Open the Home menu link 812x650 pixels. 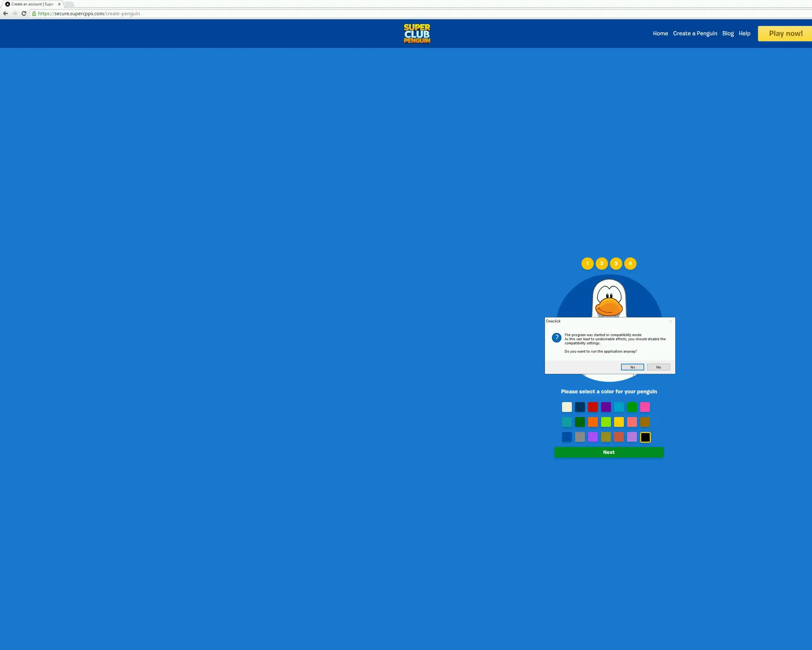click(x=660, y=34)
